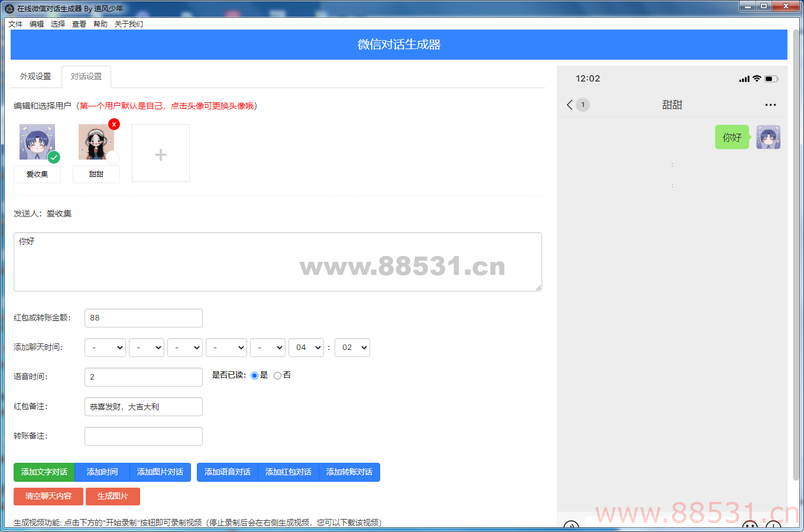This screenshot has width=804, height=532.
Task: Open the 帮助 menu
Action: 100,24
